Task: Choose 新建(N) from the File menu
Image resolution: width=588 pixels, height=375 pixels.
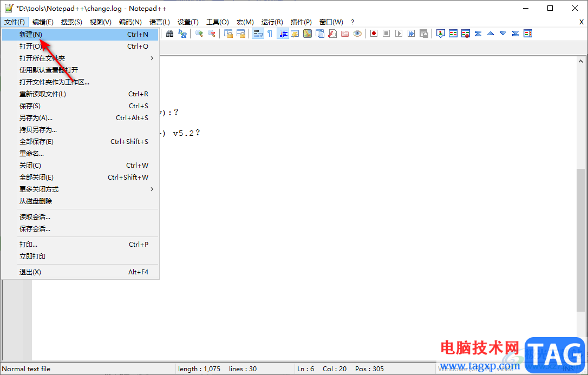Action: coord(80,35)
